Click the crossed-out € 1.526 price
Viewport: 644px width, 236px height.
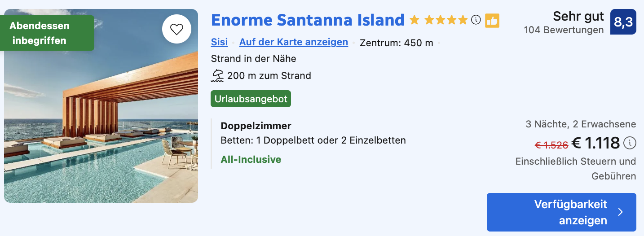pyautogui.click(x=551, y=145)
